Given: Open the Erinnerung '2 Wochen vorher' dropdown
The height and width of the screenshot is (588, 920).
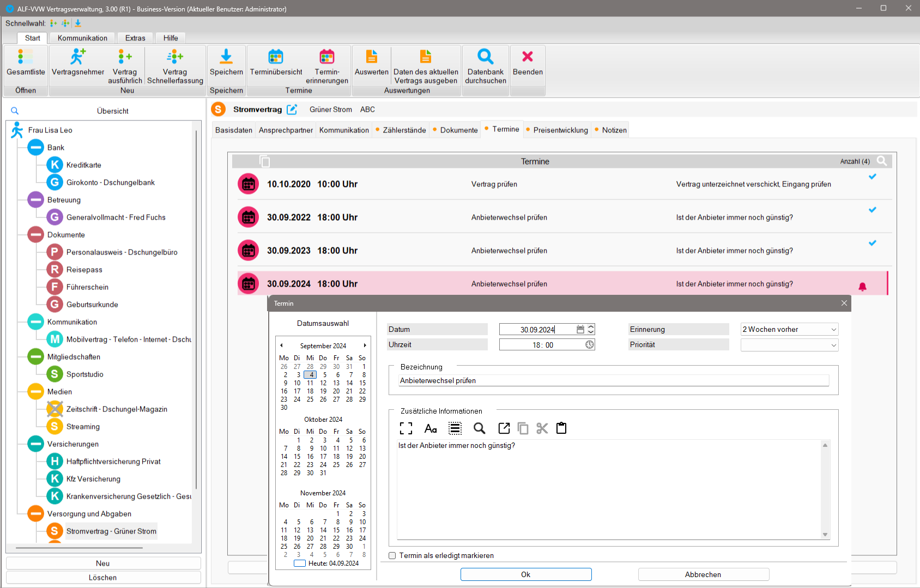Looking at the screenshot, I should (x=833, y=330).
